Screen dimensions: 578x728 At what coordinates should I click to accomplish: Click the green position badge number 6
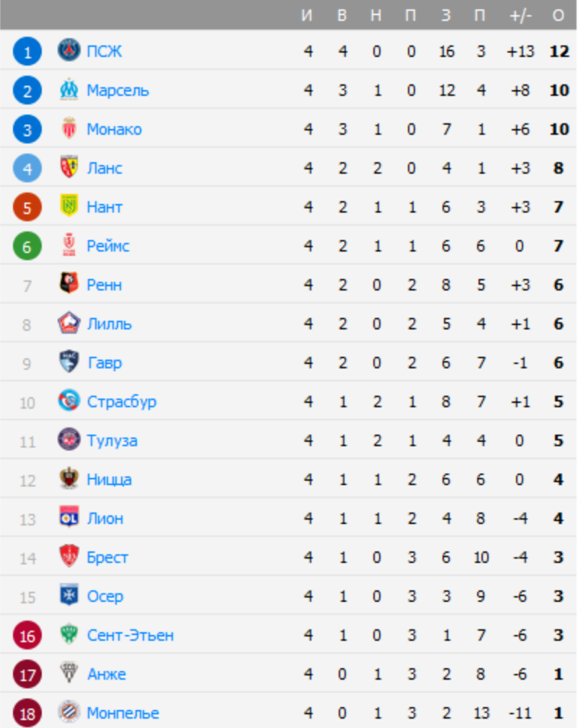click(27, 246)
